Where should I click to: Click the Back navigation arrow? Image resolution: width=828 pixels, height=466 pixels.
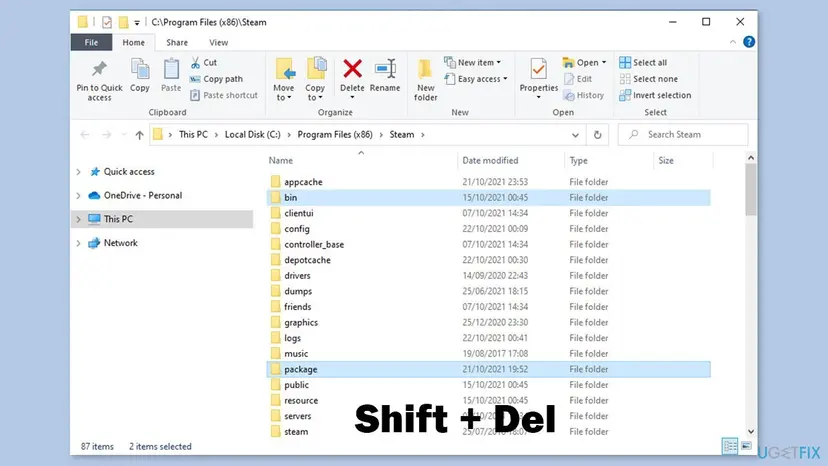pos(85,135)
